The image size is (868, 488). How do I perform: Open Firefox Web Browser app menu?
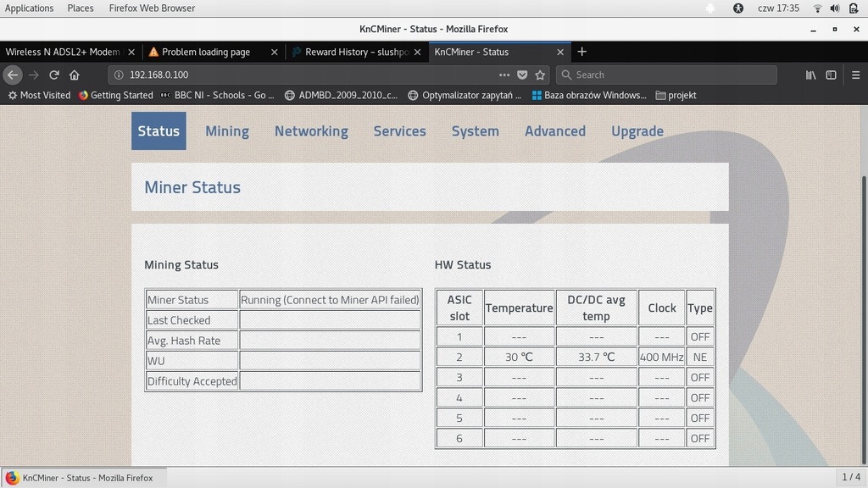152,8
